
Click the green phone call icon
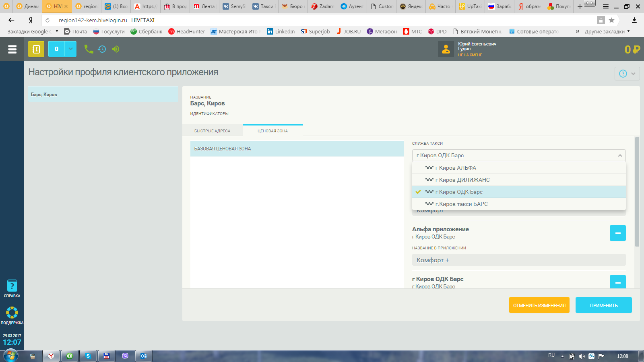89,49
